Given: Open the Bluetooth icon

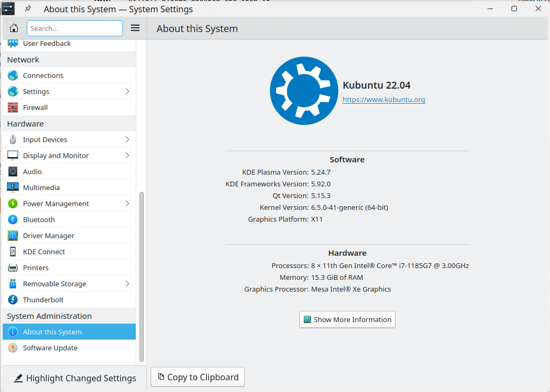Looking at the screenshot, I should click(13, 220).
